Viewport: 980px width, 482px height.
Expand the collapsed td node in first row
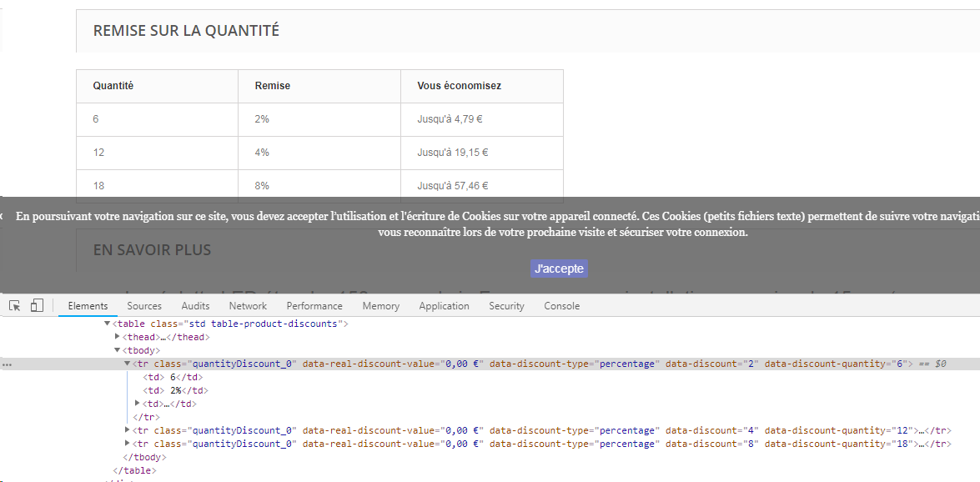138,404
